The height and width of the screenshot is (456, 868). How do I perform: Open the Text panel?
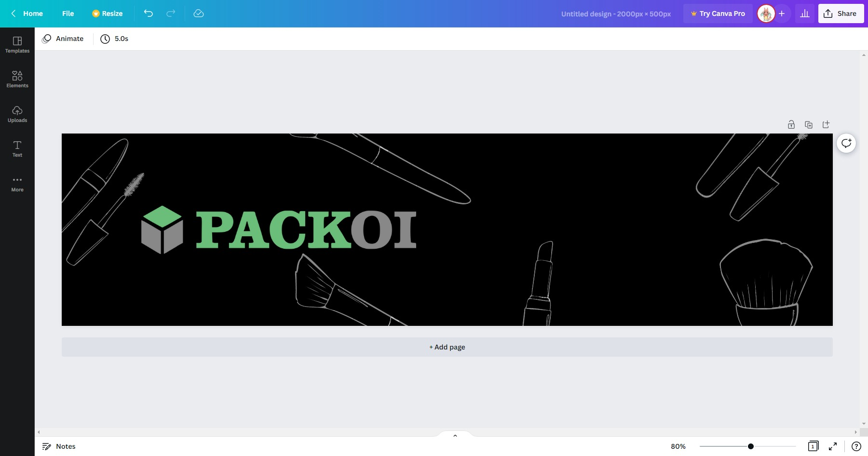click(17, 149)
